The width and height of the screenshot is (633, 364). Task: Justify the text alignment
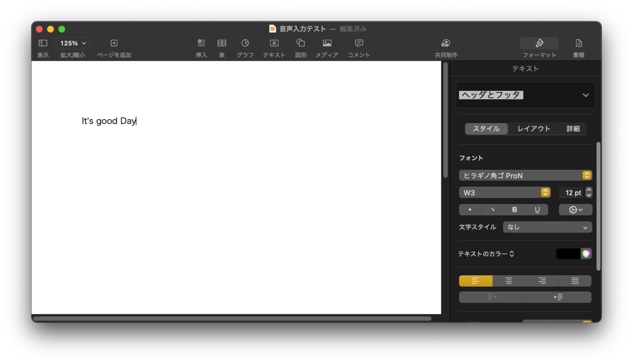(575, 281)
